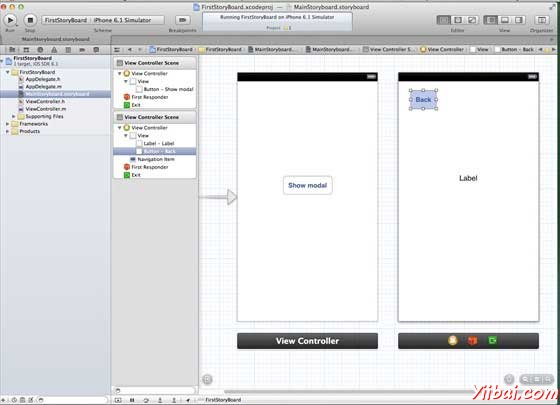Select the Version editor mode

[472, 20]
